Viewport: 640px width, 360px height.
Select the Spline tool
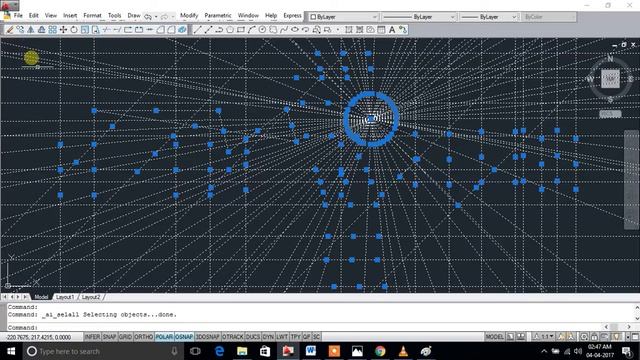(284, 30)
